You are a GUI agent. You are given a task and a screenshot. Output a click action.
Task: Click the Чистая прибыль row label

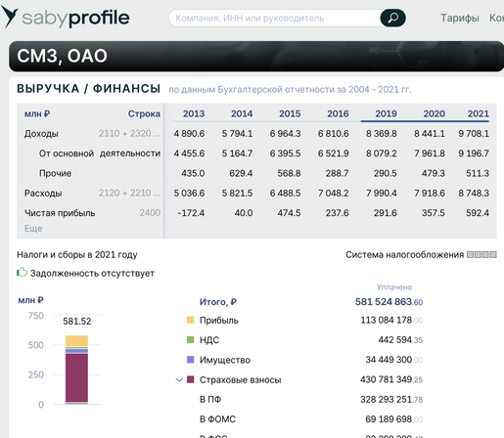coord(60,213)
